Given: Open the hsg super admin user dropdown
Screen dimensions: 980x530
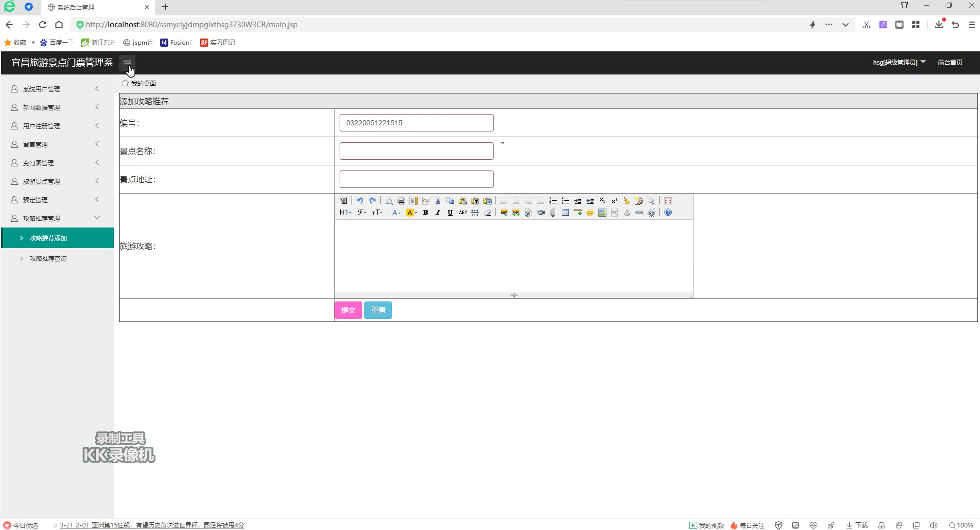Looking at the screenshot, I should pos(899,63).
